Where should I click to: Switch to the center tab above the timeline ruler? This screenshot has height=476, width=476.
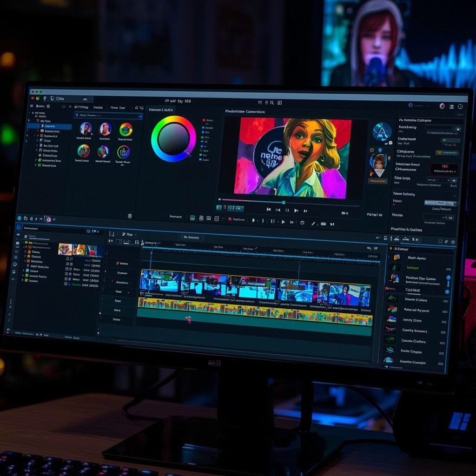[x=192, y=237]
